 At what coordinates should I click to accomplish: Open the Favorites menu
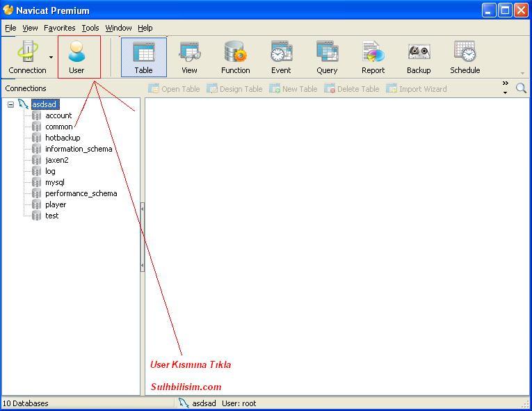click(60, 28)
